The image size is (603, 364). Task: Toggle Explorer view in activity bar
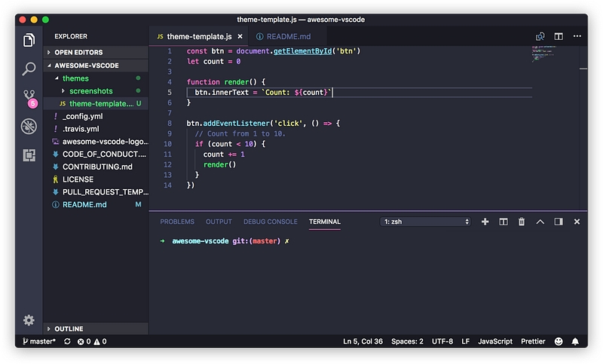click(29, 40)
